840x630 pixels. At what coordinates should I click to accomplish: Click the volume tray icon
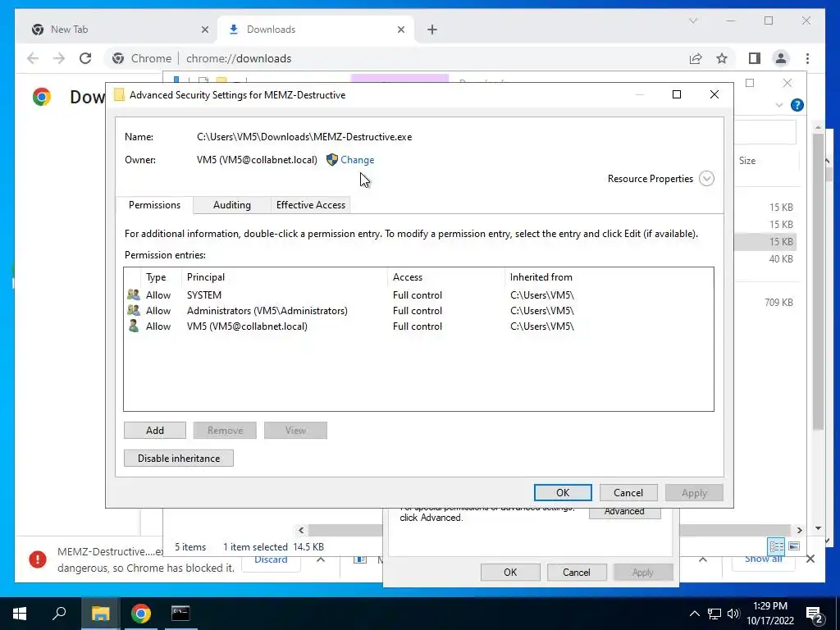[x=733, y=614]
